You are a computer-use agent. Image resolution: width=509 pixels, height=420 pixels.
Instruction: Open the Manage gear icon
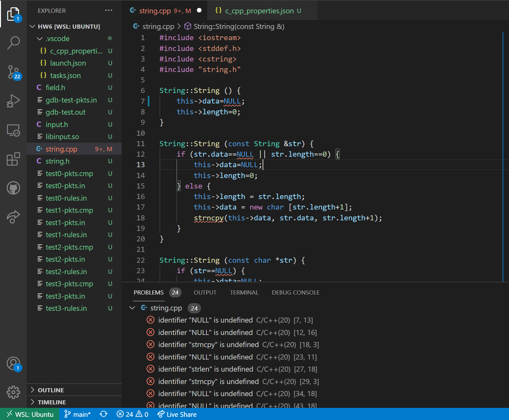coord(13,392)
